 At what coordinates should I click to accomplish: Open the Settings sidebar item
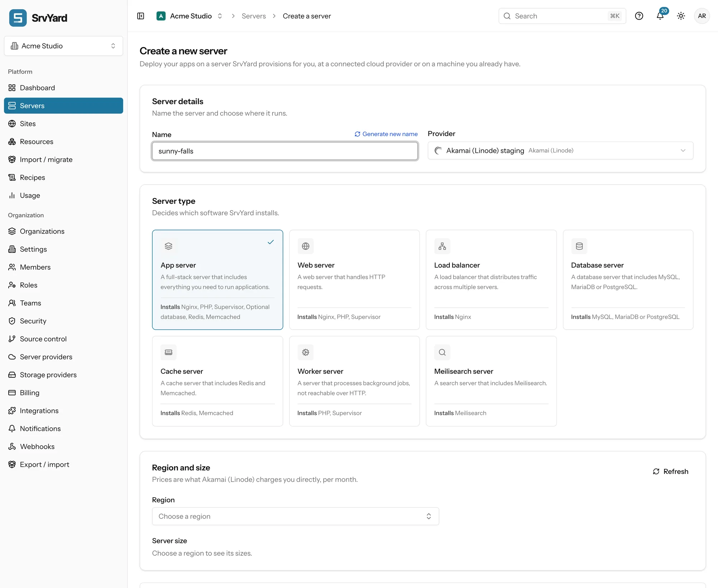click(64, 249)
